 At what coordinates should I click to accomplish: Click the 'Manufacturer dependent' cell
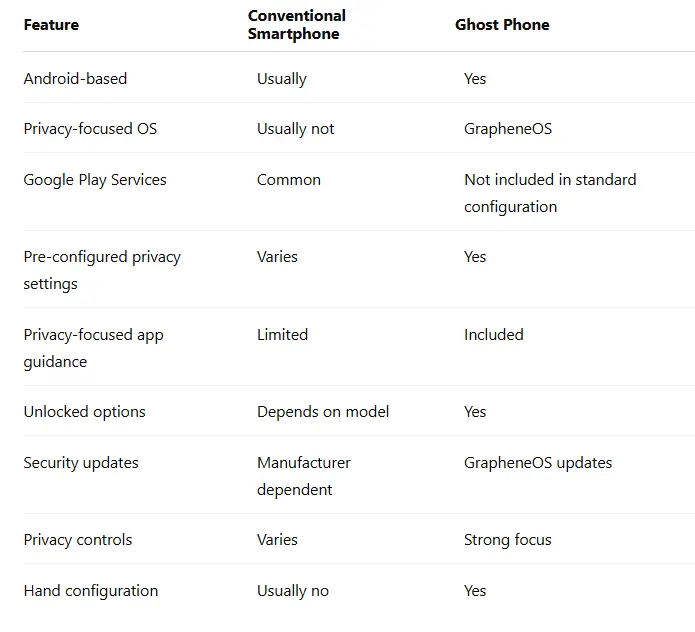click(x=304, y=476)
